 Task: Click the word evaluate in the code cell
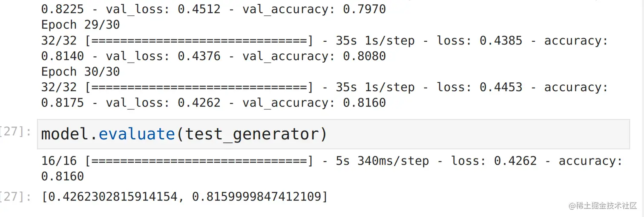pos(137,134)
